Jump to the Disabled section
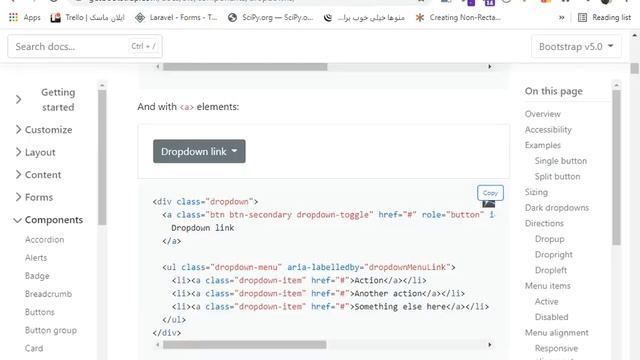The image size is (640, 360). (551, 317)
